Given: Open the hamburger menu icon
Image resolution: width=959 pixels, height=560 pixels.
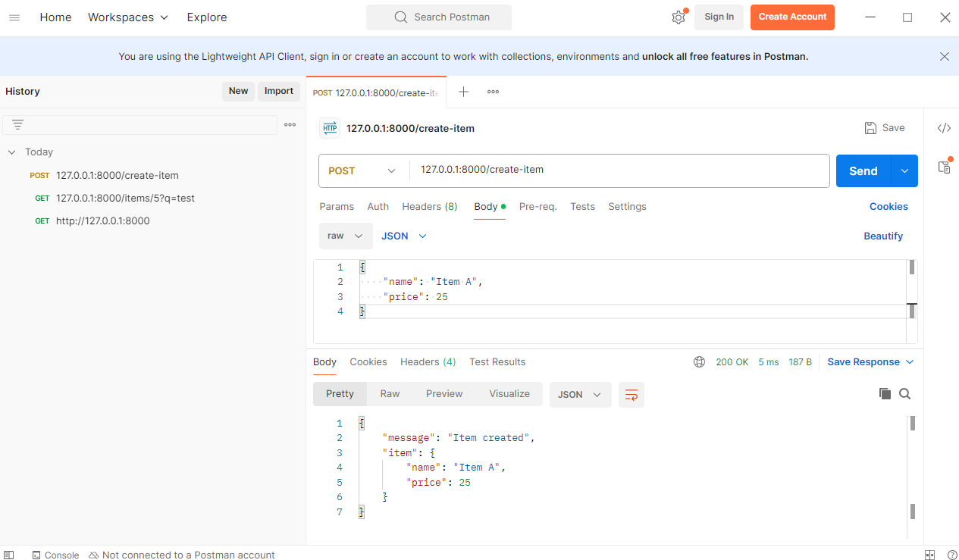Looking at the screenshot, I should (x=14, y=17).
